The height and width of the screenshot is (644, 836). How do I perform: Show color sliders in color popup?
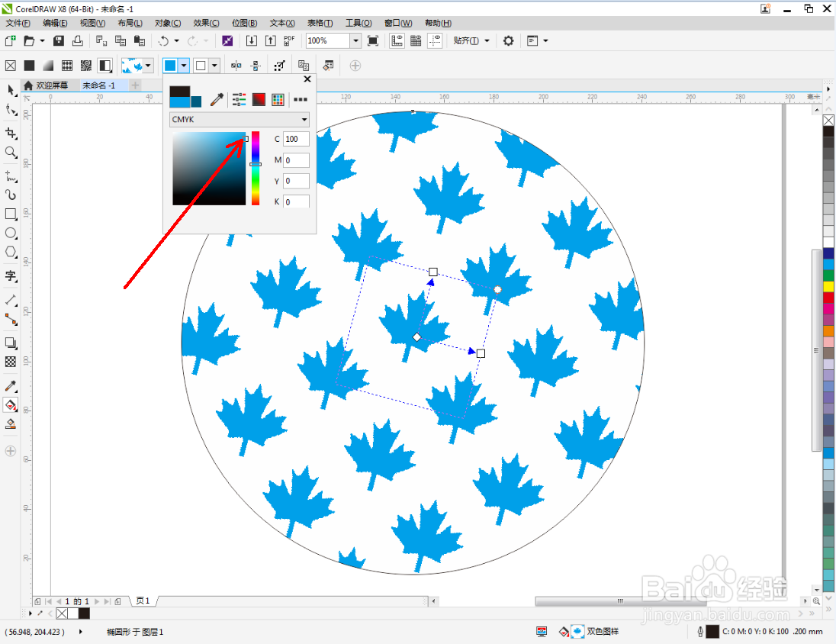[239, 99]
